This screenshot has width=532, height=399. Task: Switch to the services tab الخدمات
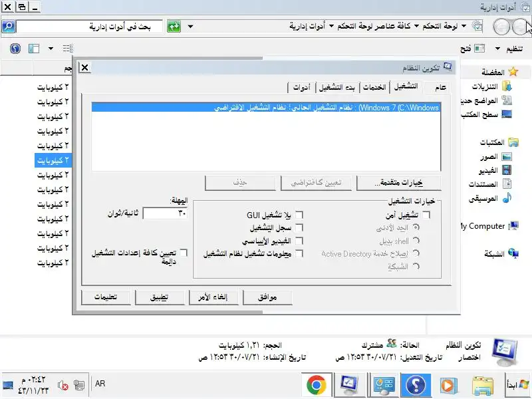374,88
